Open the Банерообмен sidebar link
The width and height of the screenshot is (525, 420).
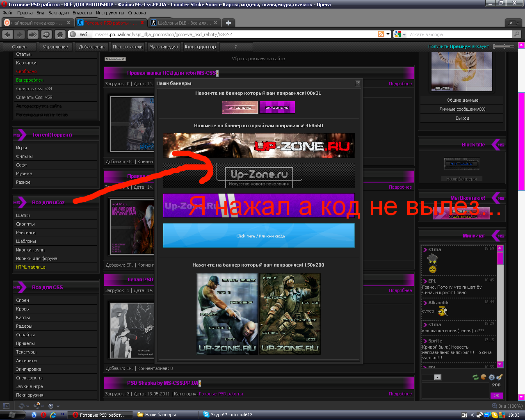[30, 80]
